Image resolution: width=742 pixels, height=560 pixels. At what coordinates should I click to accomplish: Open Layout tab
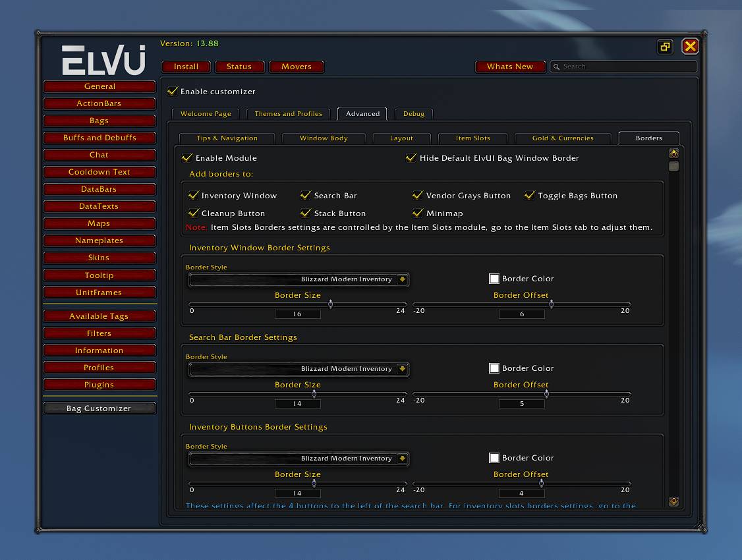(401, 138)
